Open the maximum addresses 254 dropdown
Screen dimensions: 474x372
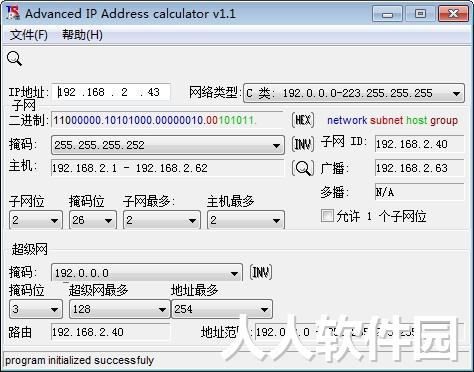(x=222, y=309)
